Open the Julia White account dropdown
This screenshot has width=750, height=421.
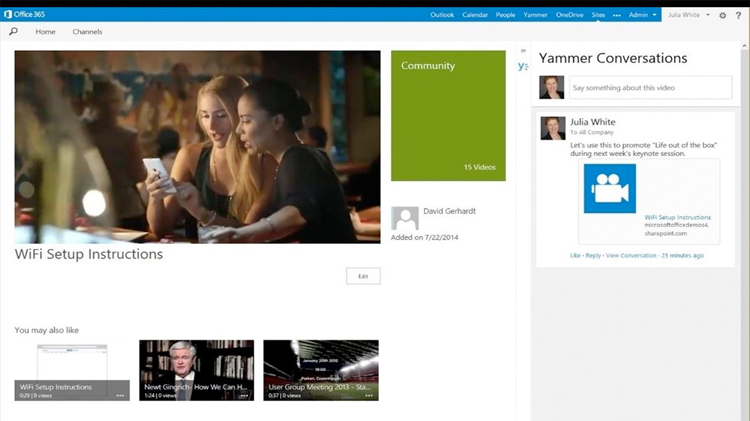[x=689, y=15]
